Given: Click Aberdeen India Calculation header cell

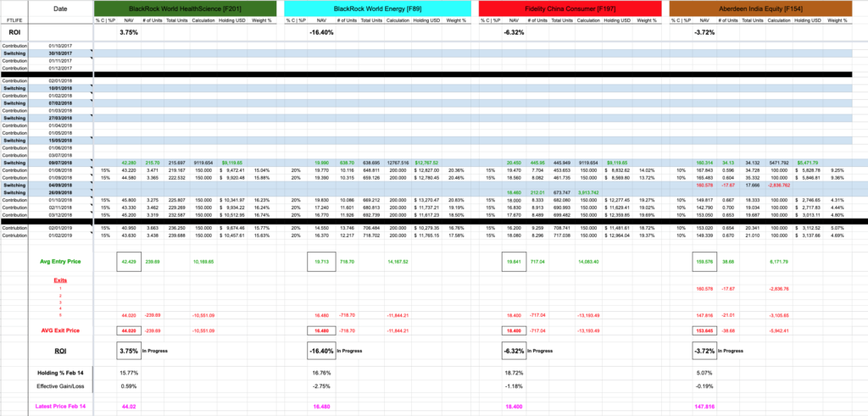Looking at the screenshot, I should coord(780,20).
